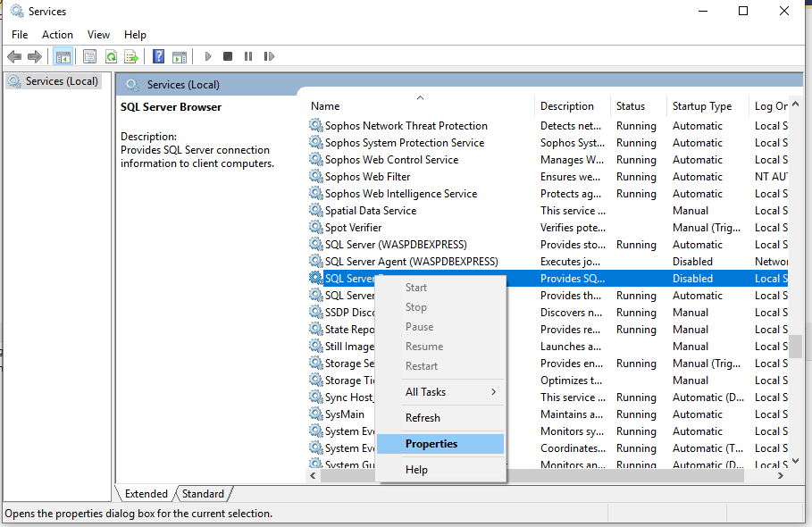Sort by the Description column header
Screen dimensions: 812x527
point(573,106)
